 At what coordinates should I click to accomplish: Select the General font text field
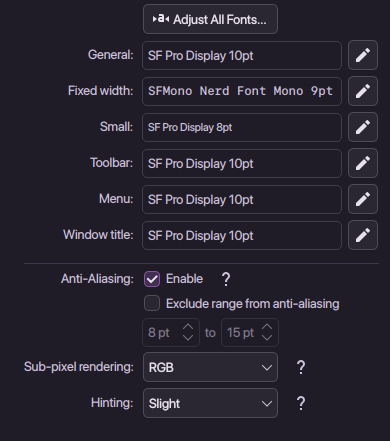(242, 55)
